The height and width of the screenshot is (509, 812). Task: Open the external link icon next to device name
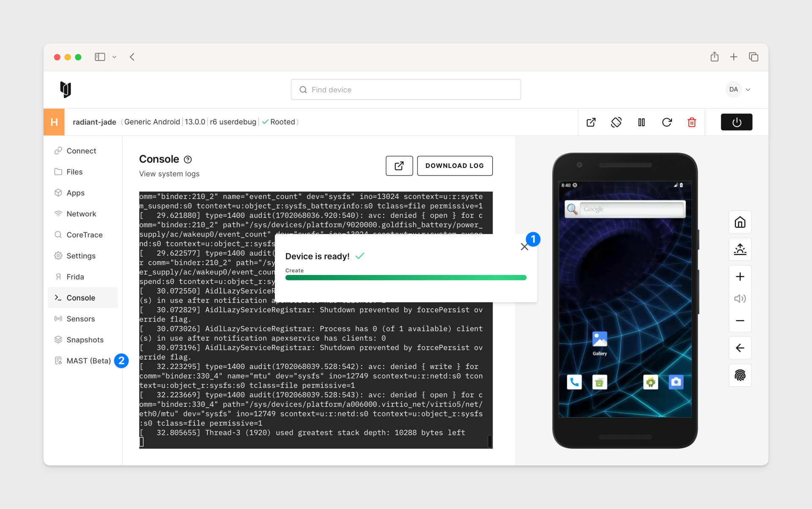click(x=591, y=122)
